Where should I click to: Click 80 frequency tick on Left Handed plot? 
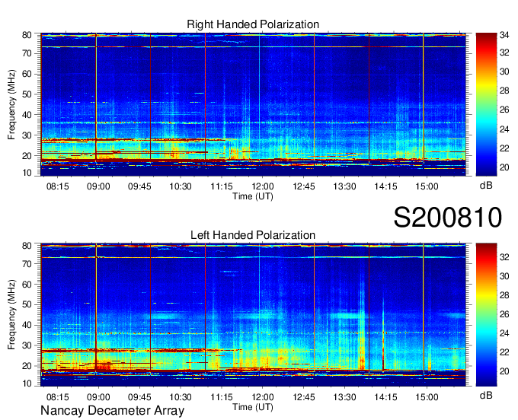[27, 246]
